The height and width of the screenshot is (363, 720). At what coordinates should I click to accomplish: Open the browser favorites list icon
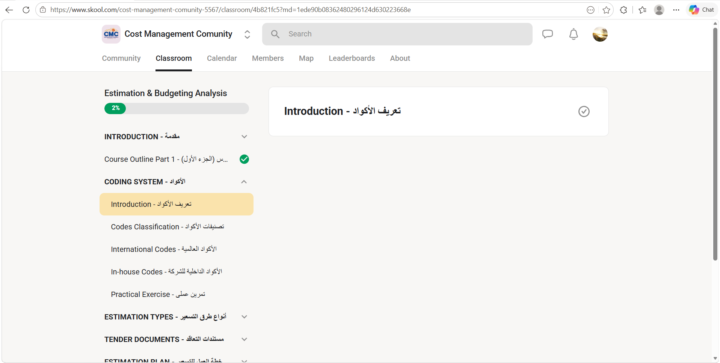pos(642,10)
